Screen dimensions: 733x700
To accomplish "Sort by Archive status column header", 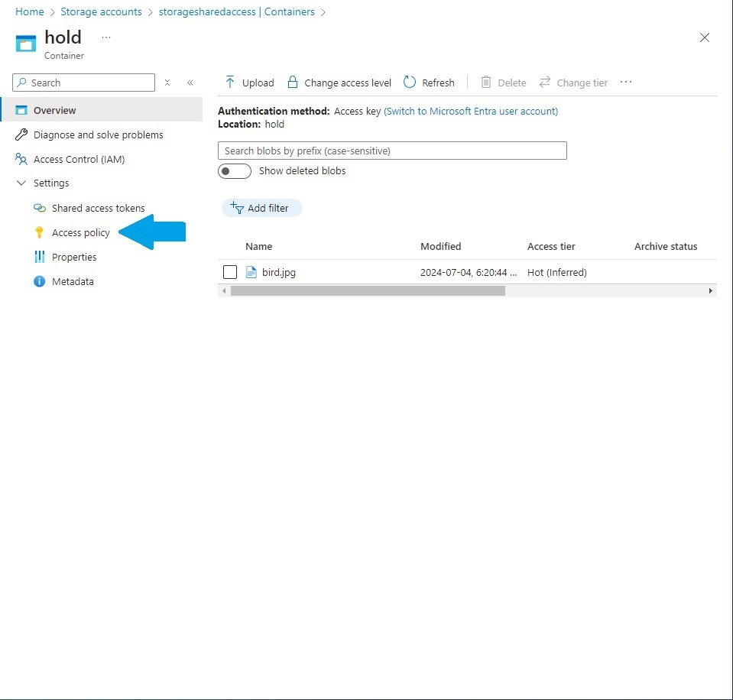I will pyautogui.click(x=666, y=246).
